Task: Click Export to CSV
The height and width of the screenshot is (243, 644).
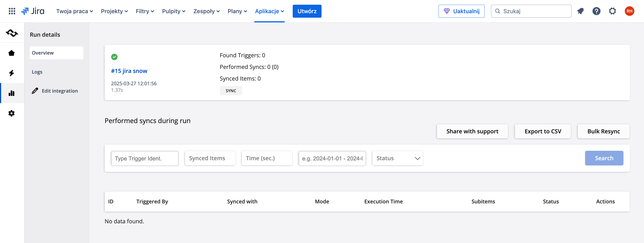Action: click(542, 131)
